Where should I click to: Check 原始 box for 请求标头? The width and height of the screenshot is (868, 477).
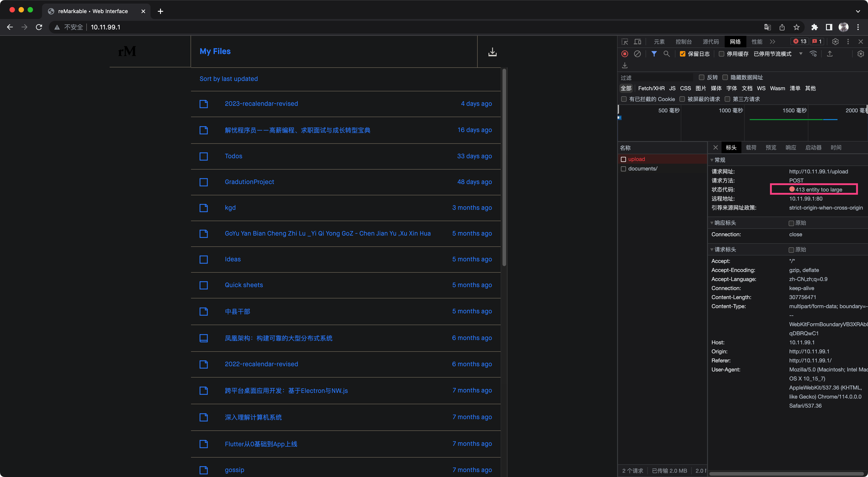coord(791,250)
